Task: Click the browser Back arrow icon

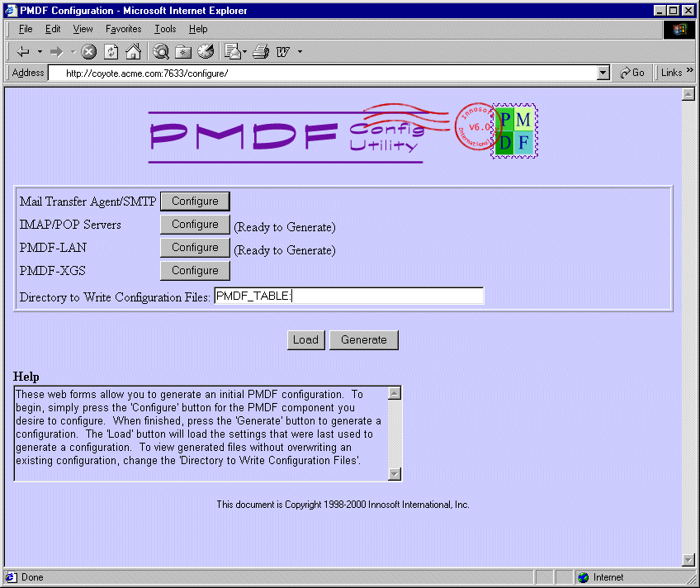Action: 22,52
